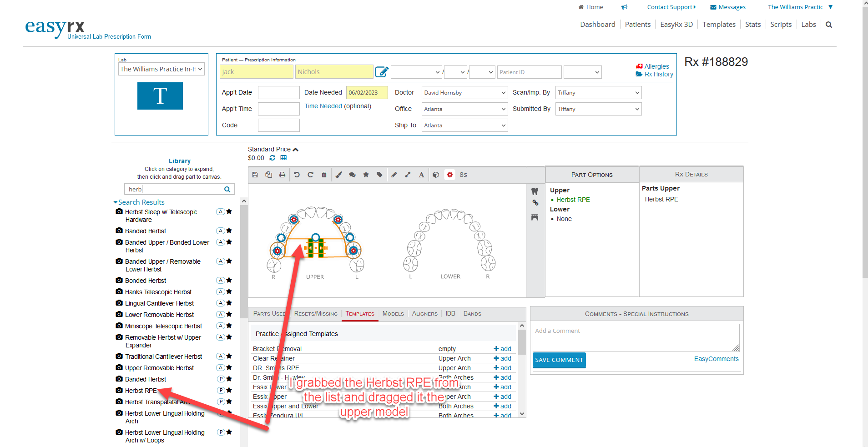Toggle favorite star for Hanks Telescopic Herbst
The width and height of the screenshot is (868, 447).
pyautogui.click(x=229, y=291)
